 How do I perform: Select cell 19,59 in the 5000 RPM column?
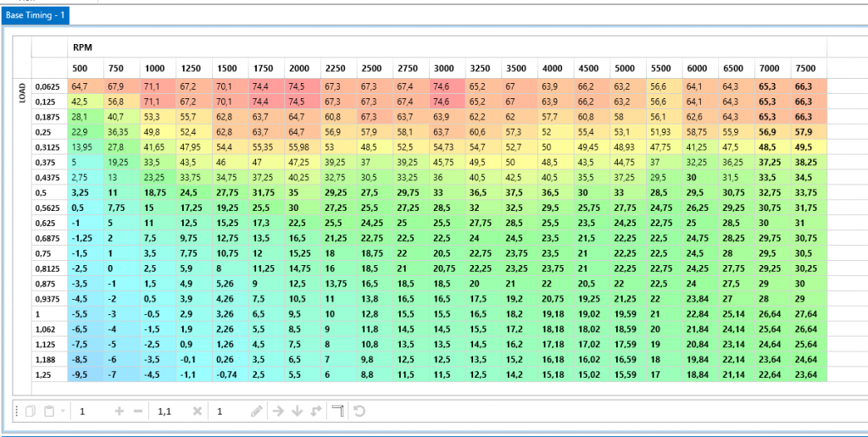(x=627, y=314)
